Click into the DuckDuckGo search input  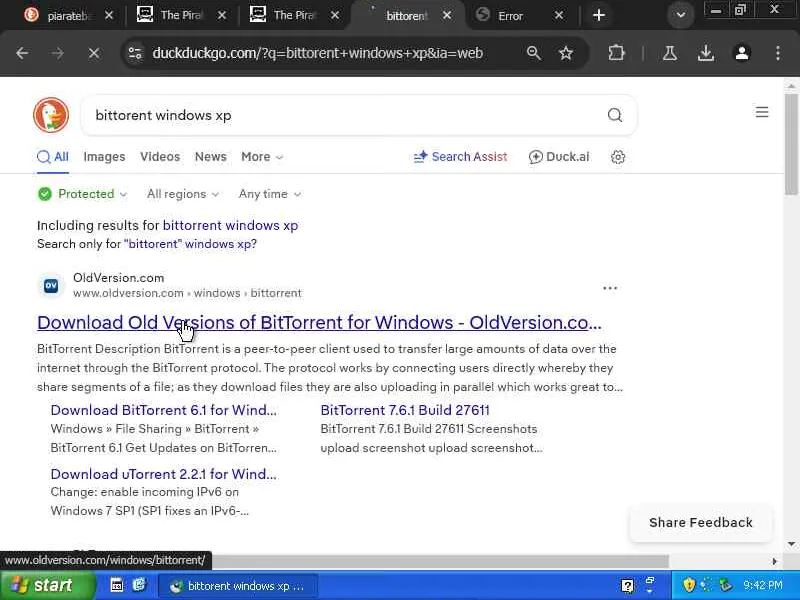347,115
